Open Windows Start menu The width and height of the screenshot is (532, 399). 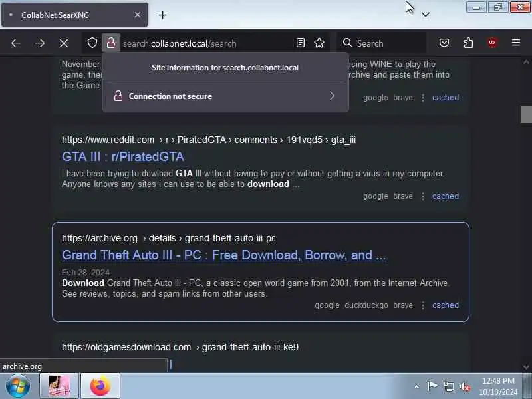click(18, 386)
